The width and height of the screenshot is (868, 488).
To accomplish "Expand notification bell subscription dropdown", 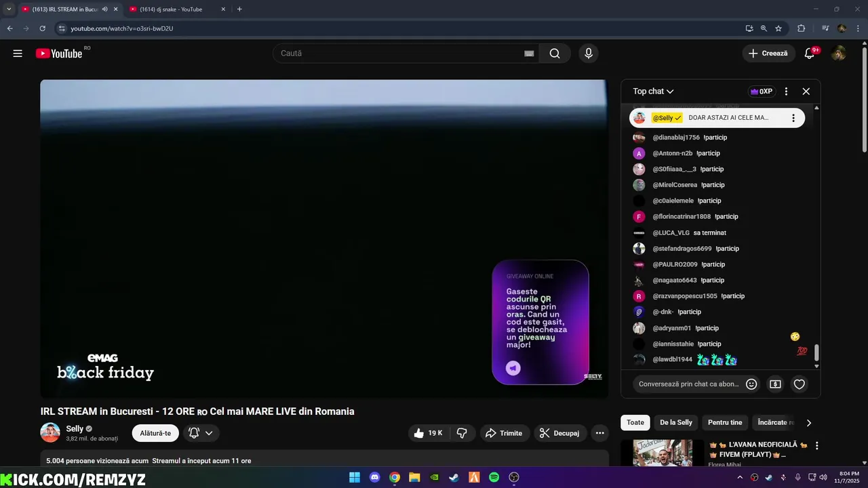I will pyautogui.click(x=209, y=433).
